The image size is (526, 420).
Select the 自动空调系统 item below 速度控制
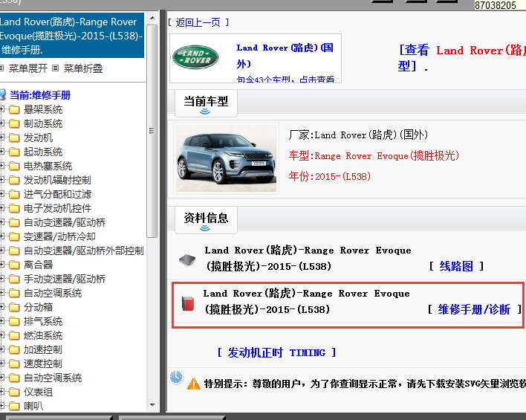[53, 378]
